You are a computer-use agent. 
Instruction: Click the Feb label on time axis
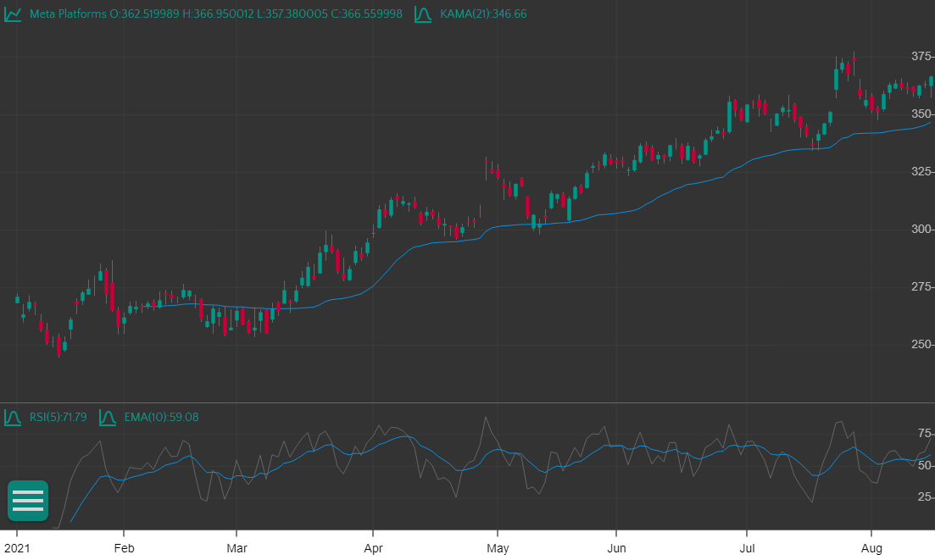click(123, 548)
